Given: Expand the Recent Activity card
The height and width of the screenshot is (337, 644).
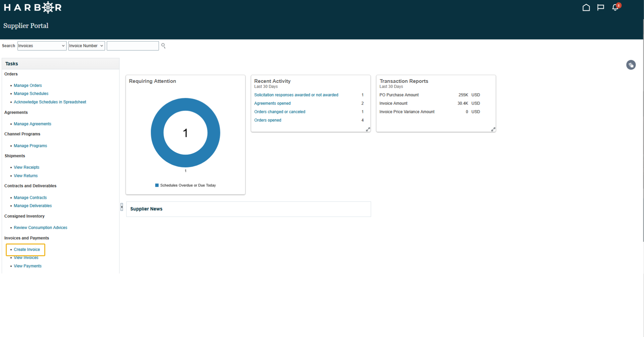Looking at the screenshot, I should (368, 129).
